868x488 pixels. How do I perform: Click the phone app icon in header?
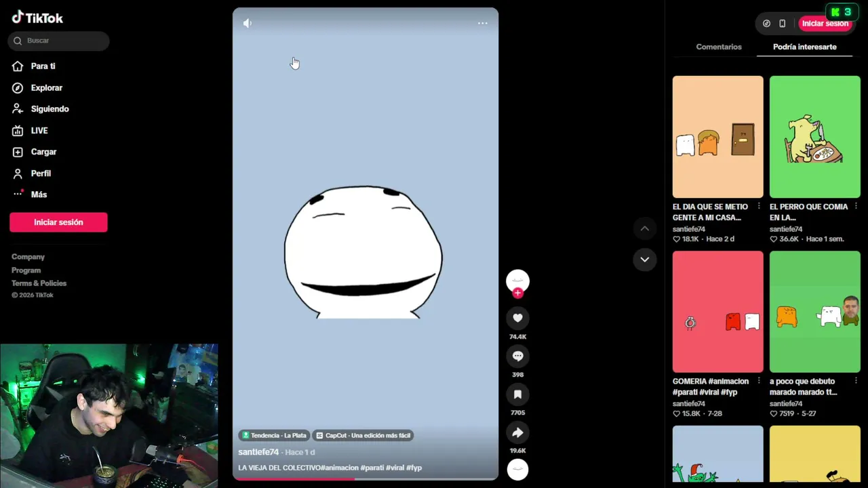782,24
